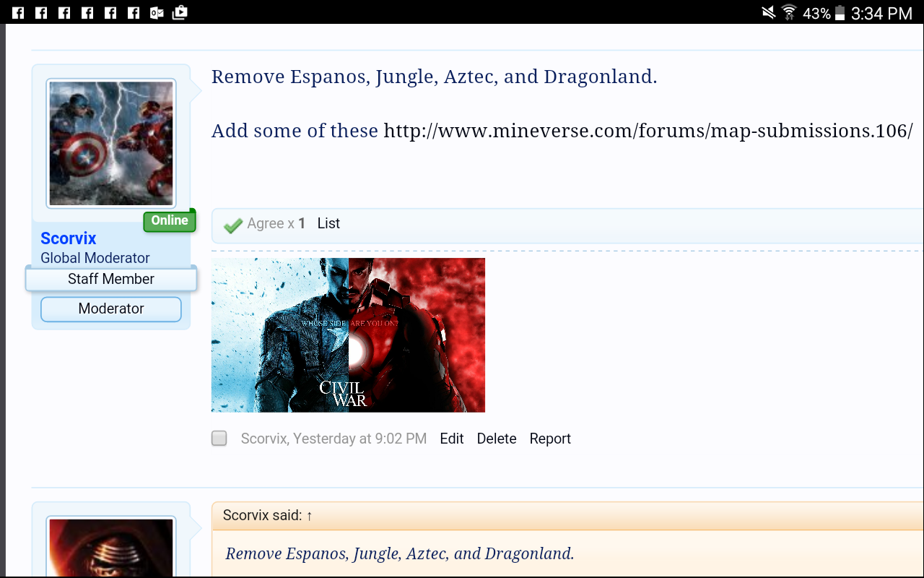This screenshot has height=578, width=924.
Task: Tap the muted sound icon in status bar
Action: 768,12
